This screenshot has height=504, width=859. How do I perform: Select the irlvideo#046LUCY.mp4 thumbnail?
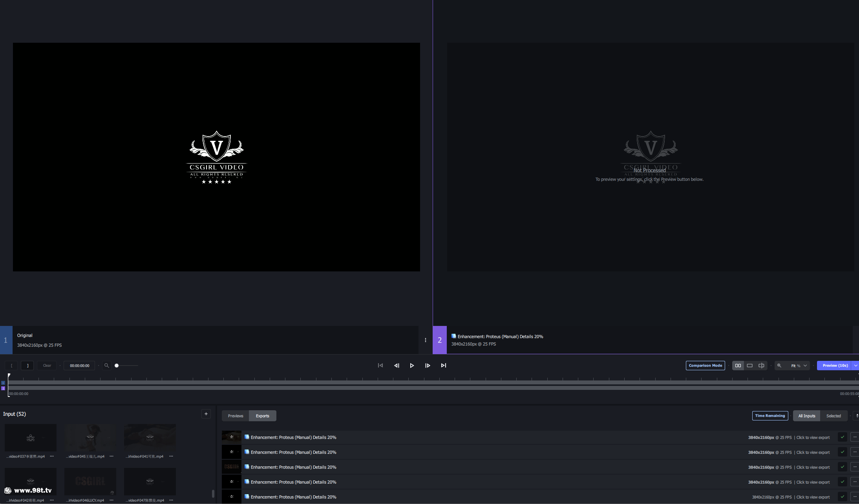point(90,482)
